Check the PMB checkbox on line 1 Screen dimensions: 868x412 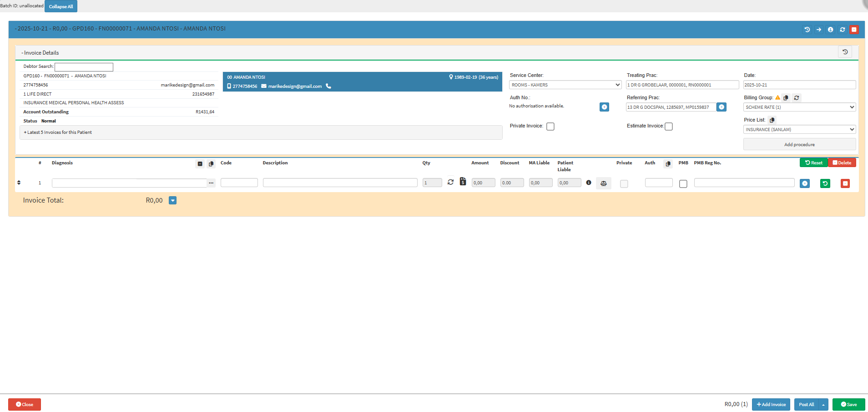tap(683, 183)
